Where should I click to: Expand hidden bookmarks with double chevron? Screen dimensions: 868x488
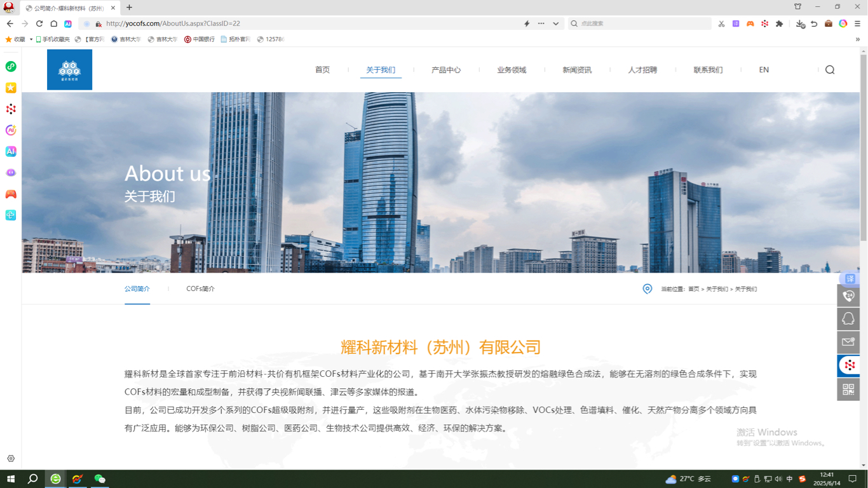click(x=858, y=39)
